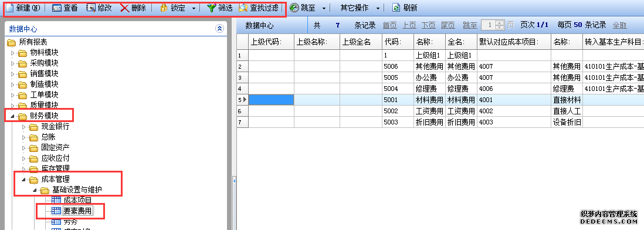Click the 查看 view icon
The width and height of the screenshot is (644, 230).
tap(57, 8)
